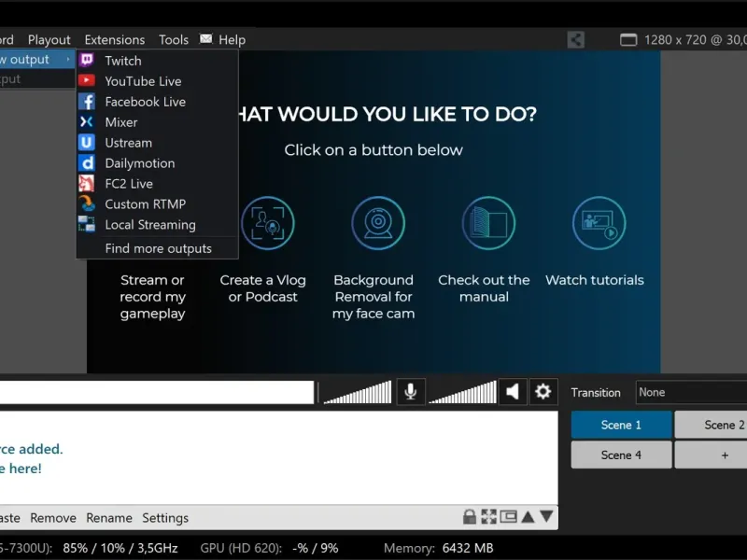Switch to Scene 2
Screen dimensions: 747x560
(711, 425)
